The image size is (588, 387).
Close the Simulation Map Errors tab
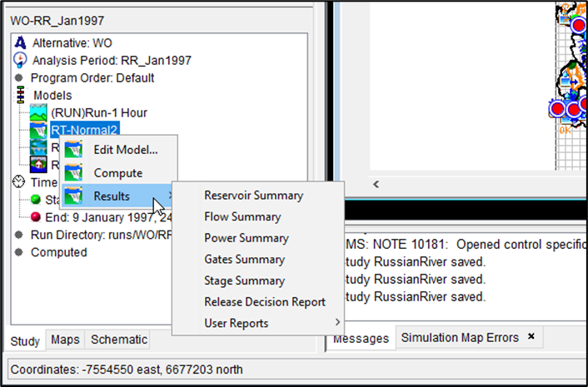531,337
